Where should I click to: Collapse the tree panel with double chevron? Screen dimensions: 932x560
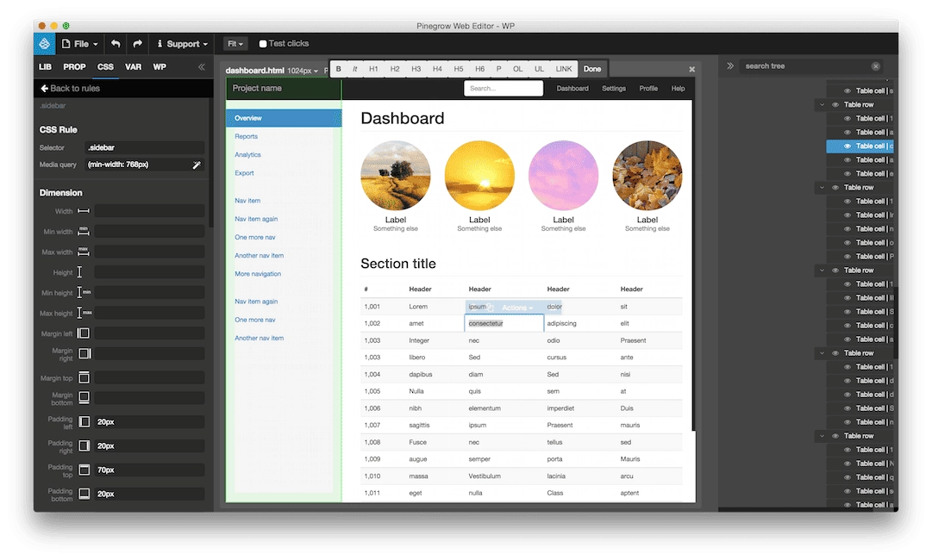click(x=730, y=66)
